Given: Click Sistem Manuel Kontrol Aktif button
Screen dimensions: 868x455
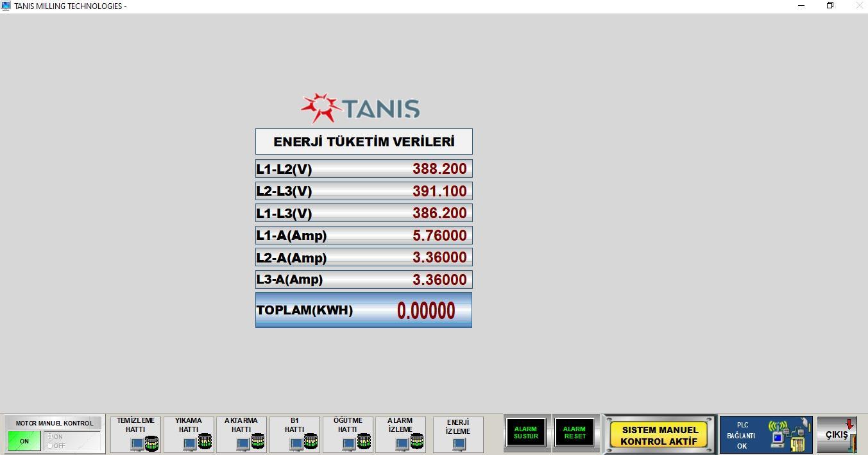Looking at the screenshot, I should click(x=660, y=435).
